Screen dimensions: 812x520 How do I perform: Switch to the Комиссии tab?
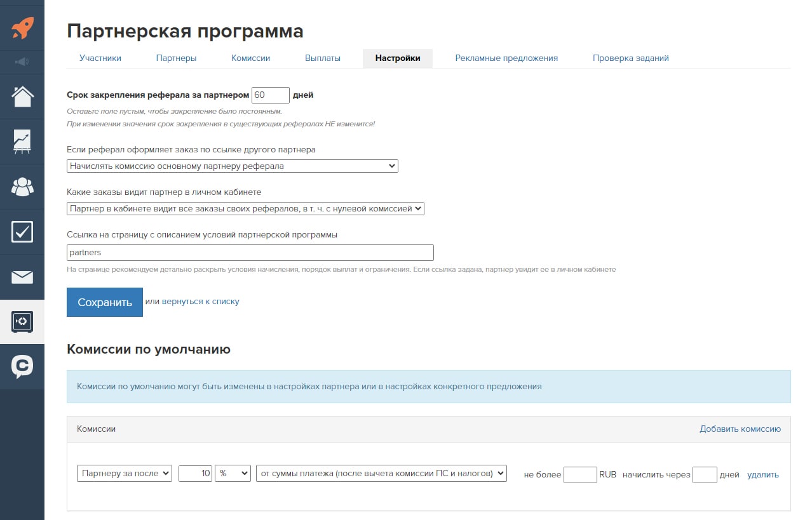point(250,58)
